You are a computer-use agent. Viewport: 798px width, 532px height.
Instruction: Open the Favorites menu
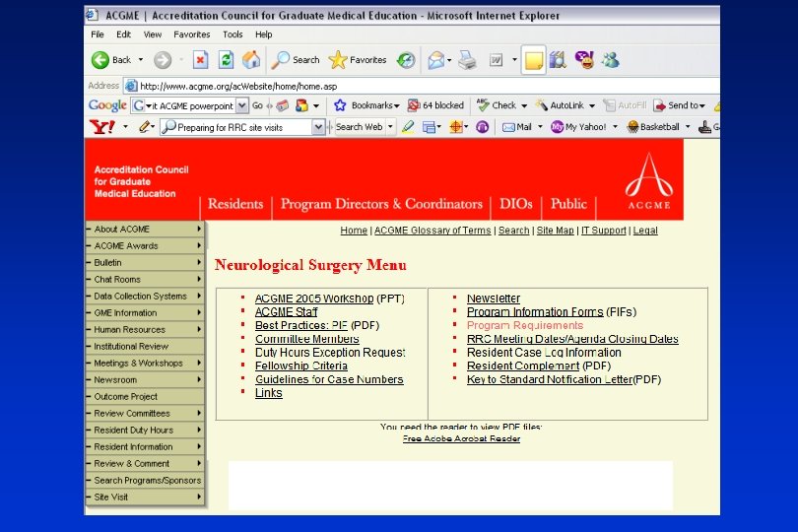click(x=192, y=34)
